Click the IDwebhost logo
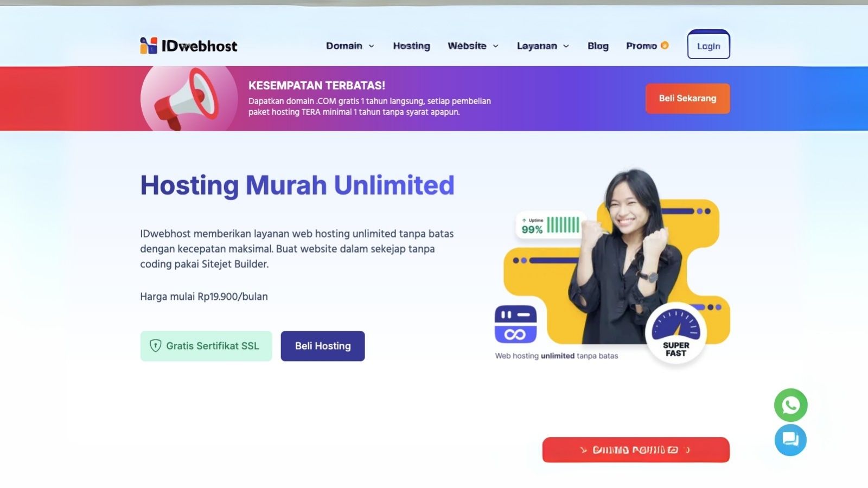This screenshot has width=868, height=488. (189, 46)
